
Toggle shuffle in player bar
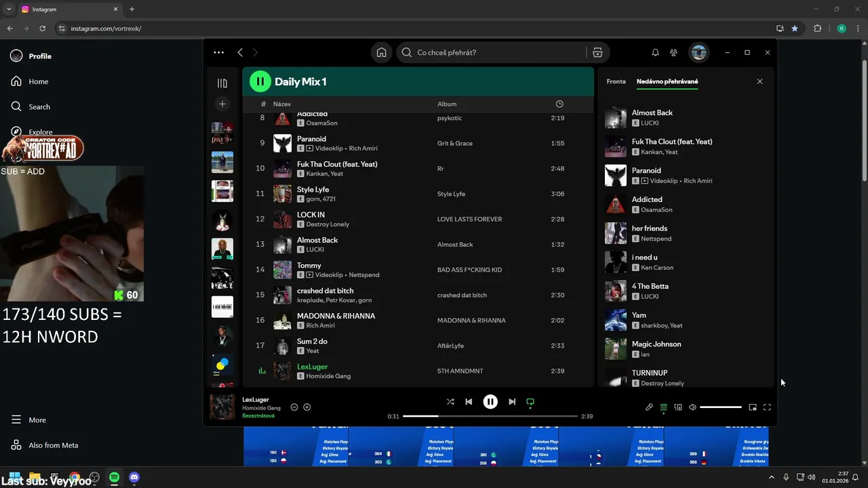click(450, 402)
